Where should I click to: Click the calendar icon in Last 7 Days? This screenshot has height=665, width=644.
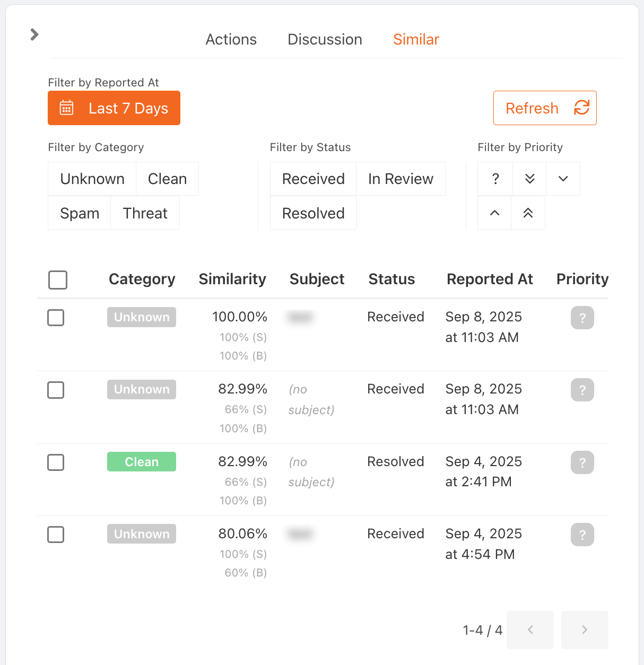click(66, 108)
